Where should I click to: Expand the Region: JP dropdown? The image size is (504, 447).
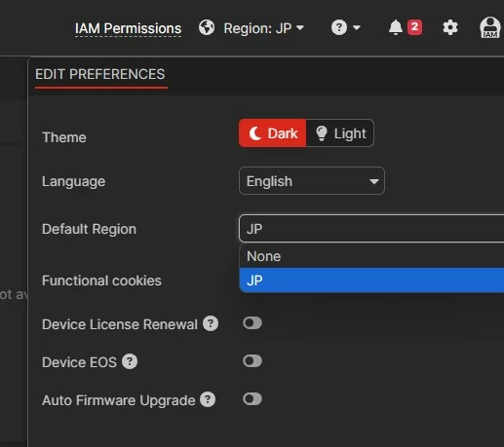[264, 28]
